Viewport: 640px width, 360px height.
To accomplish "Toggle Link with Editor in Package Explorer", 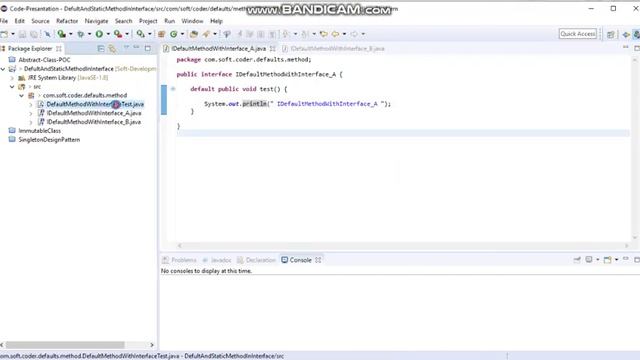I will 112,49.
